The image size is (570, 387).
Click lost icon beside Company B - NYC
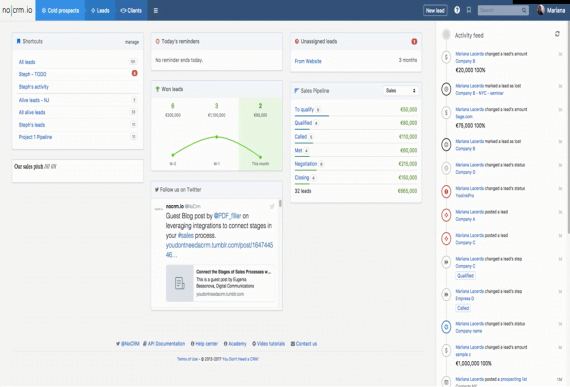click(446, 89)
